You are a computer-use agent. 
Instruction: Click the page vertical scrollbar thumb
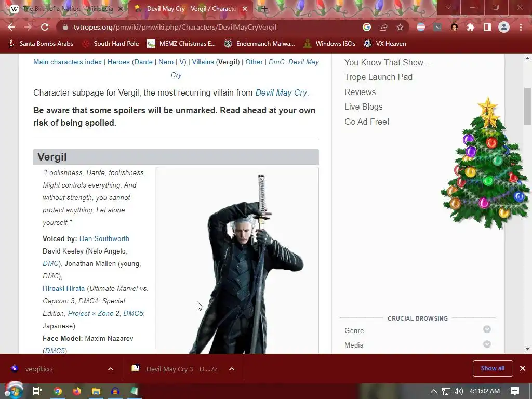click(x=528, y=106)
